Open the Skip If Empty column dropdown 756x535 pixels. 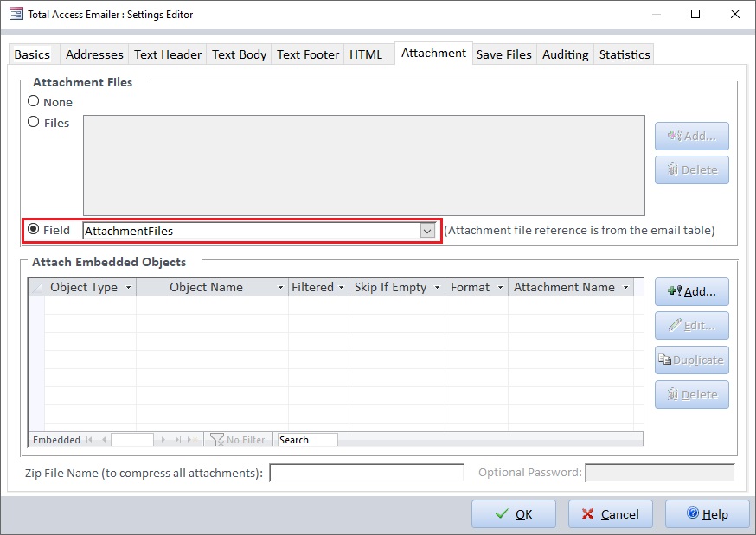pos(438,288)
